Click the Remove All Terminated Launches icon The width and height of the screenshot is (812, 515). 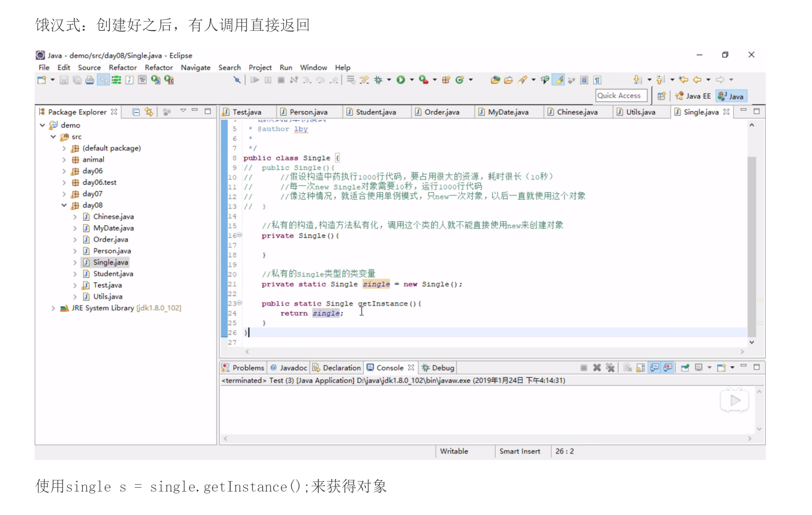coord(610,368)
